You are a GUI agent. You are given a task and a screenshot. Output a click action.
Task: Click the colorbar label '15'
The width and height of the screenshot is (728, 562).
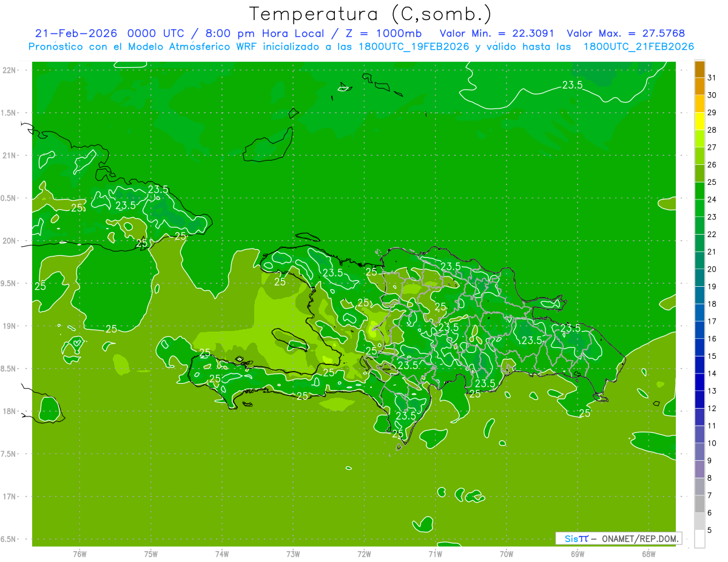(712, 356)
